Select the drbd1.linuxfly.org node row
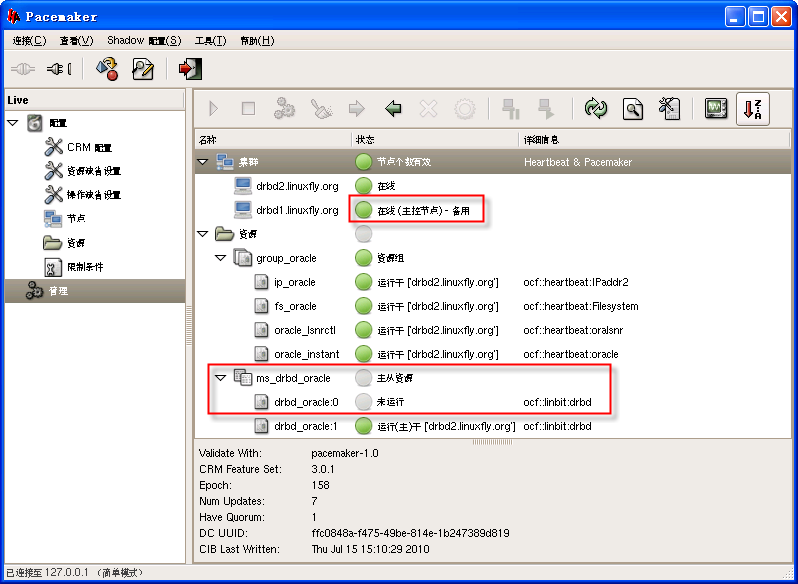The height and width of the screenshot is (584, 798). pyautogui.click(x=297, y=210)
